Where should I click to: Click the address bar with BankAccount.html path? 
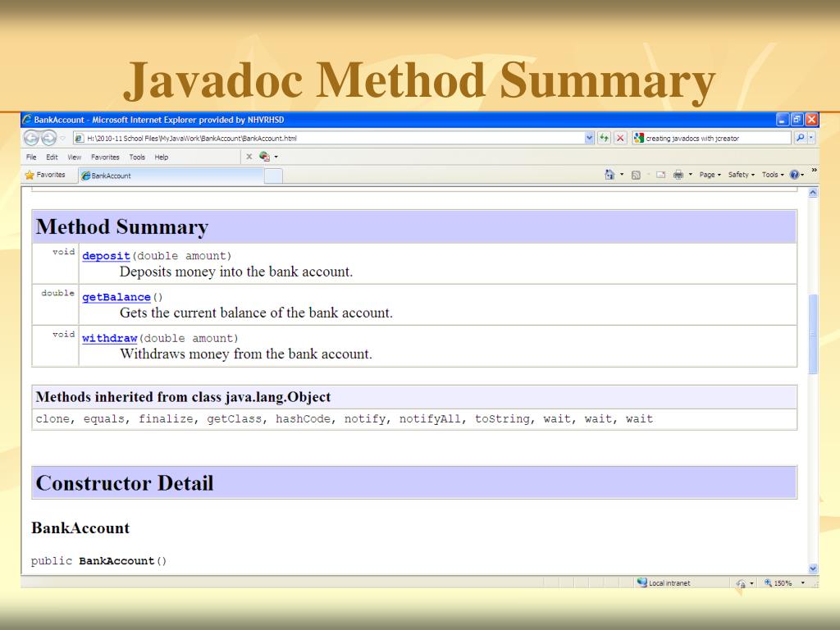328,138
